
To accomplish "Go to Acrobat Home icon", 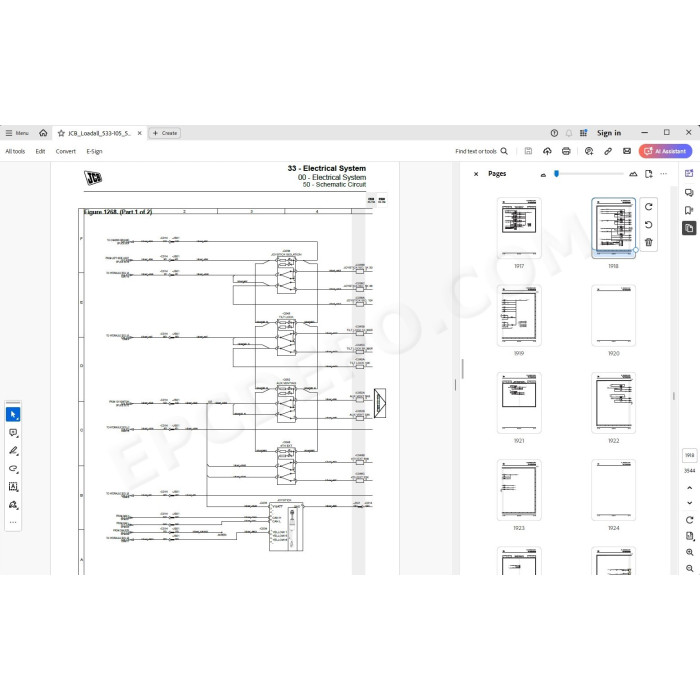I will point(43,133).
